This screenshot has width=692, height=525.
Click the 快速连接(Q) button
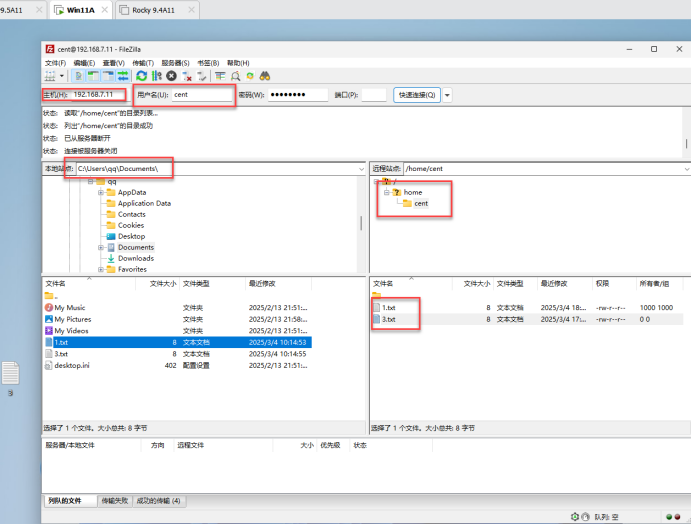(416, 95)
